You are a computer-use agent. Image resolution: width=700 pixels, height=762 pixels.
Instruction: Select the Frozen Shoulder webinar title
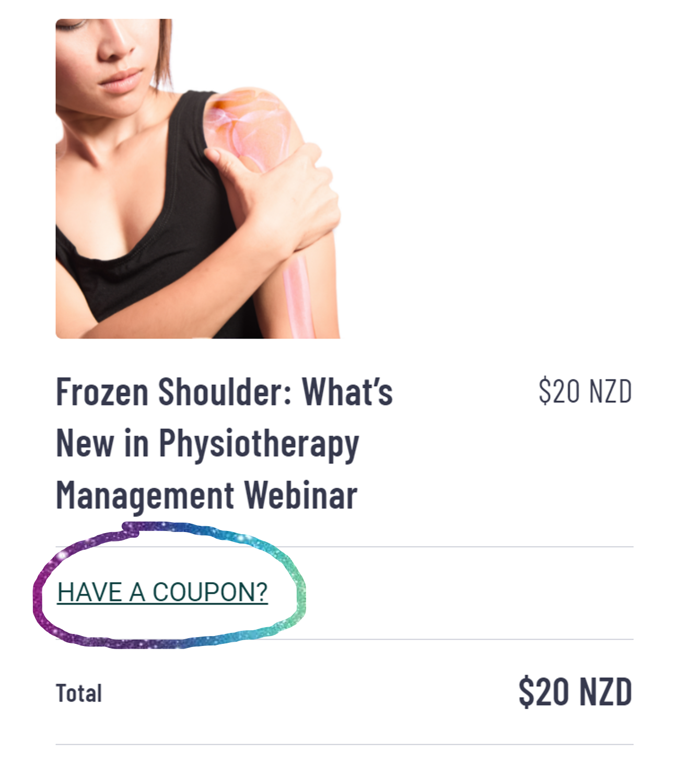[x=224, y=442]
